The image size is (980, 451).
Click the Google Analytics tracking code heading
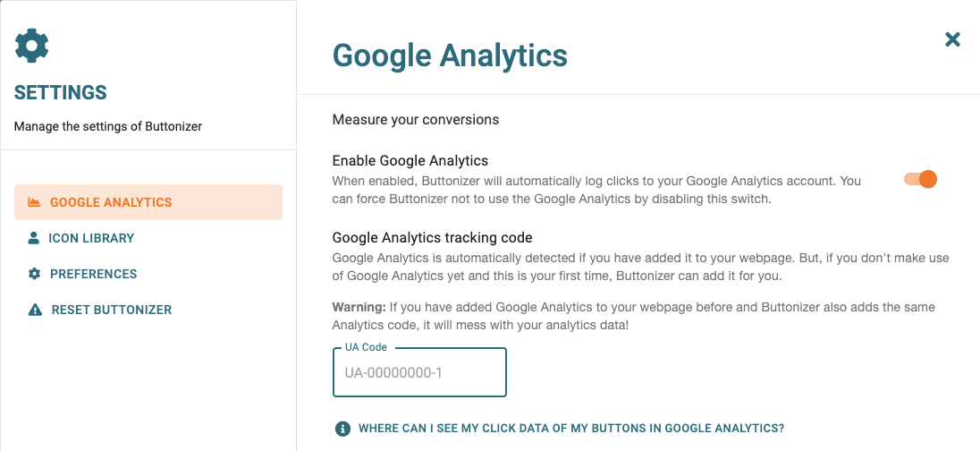(x=433, y=238)
